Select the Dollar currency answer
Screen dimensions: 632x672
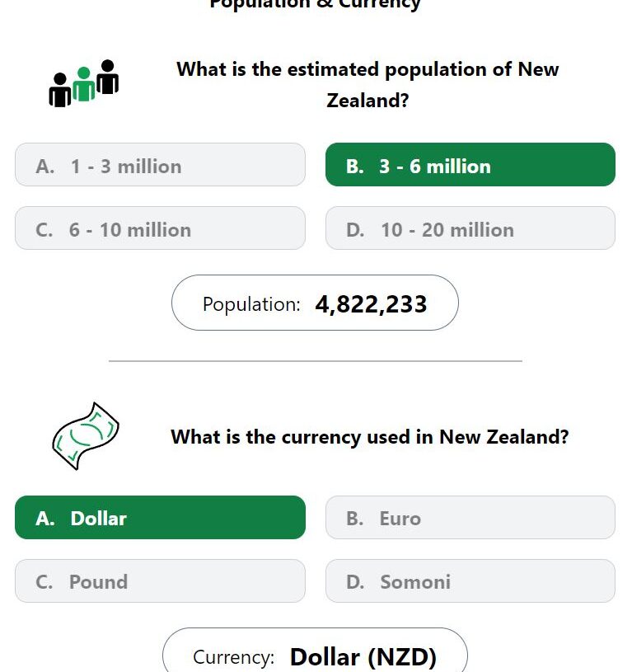[160, 517]
